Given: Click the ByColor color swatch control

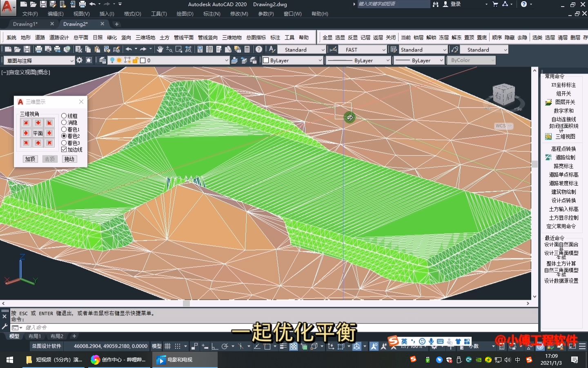Looking at the screenshot, I should 472,60.
